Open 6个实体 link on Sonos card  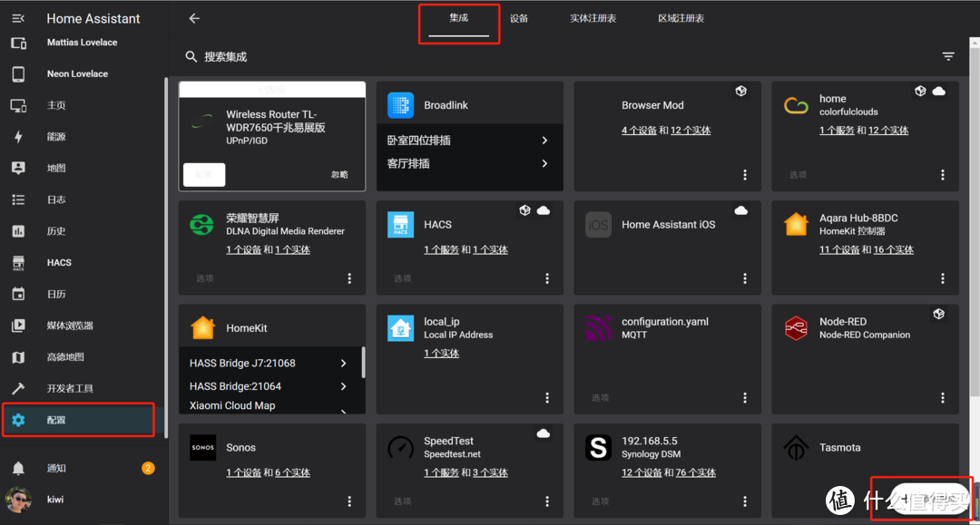coord(292,472)
